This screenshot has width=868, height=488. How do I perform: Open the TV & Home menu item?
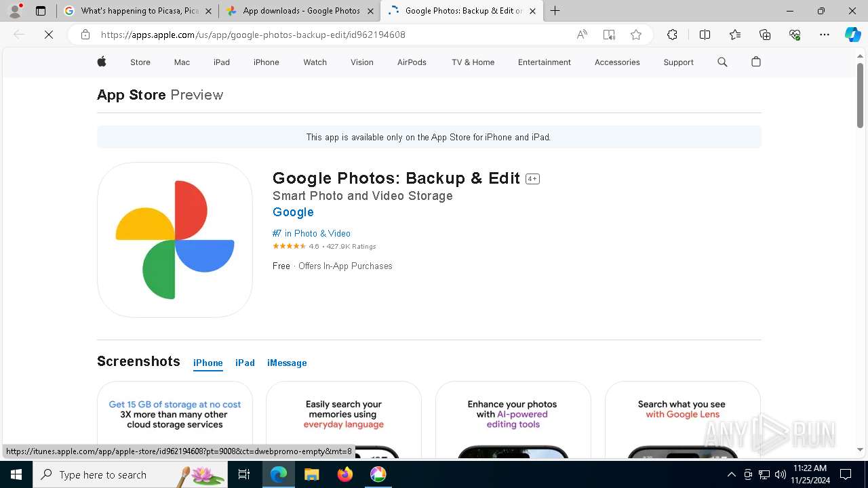click(x=473, y=62)
